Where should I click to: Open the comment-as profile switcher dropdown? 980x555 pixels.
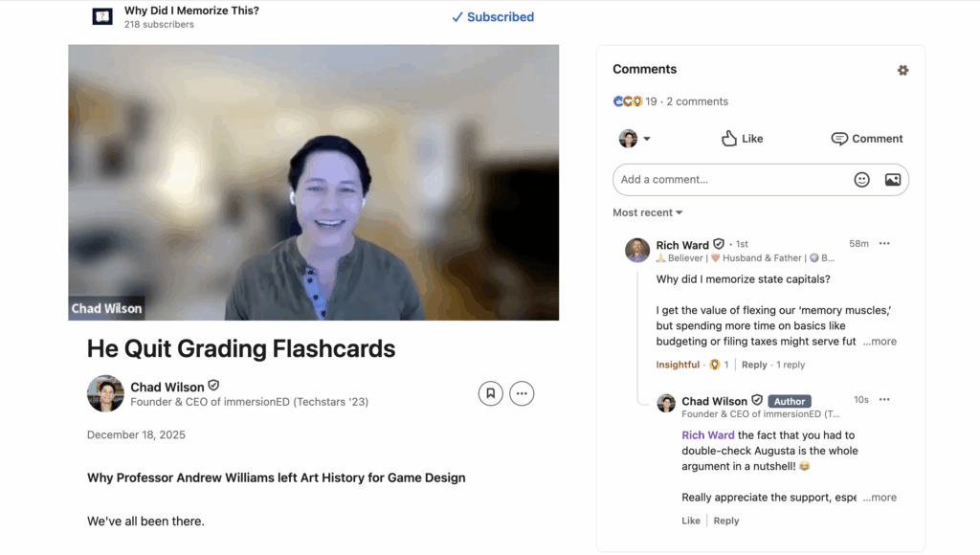[635, 139]
